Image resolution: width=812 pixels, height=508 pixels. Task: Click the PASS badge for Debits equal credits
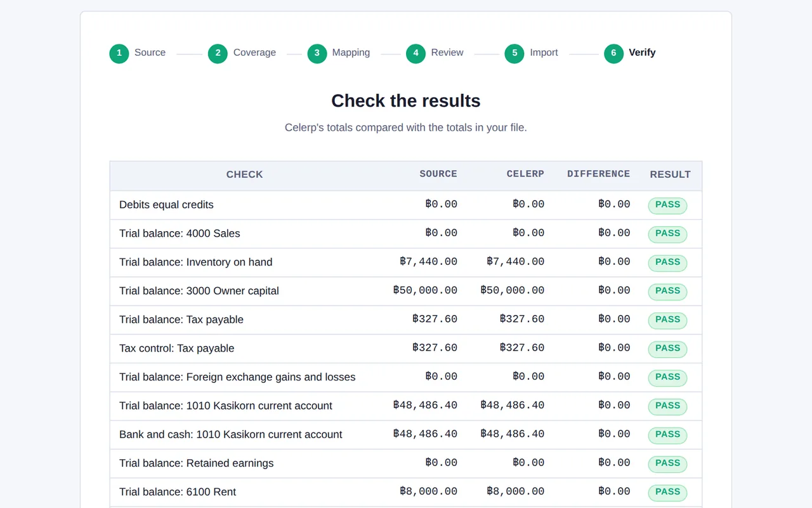[667, 205]
